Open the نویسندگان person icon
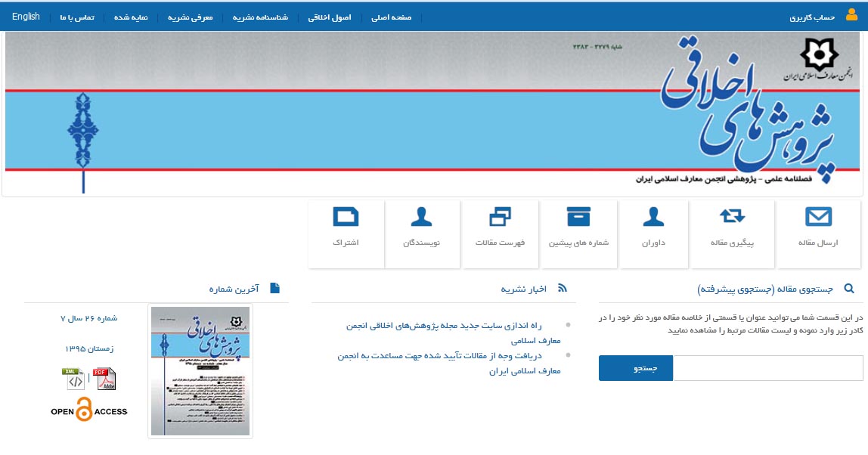This screenshot has height=455, width=868. (x=421, y=217)
